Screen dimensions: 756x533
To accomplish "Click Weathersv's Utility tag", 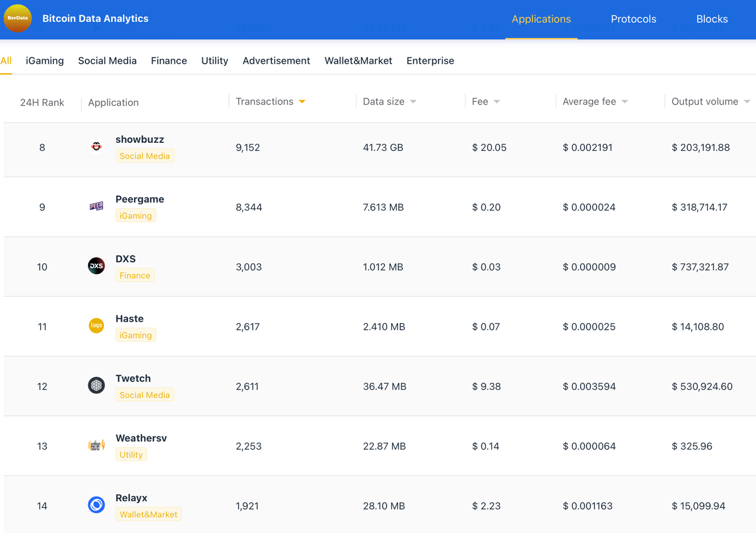I will tap(131, 455).
